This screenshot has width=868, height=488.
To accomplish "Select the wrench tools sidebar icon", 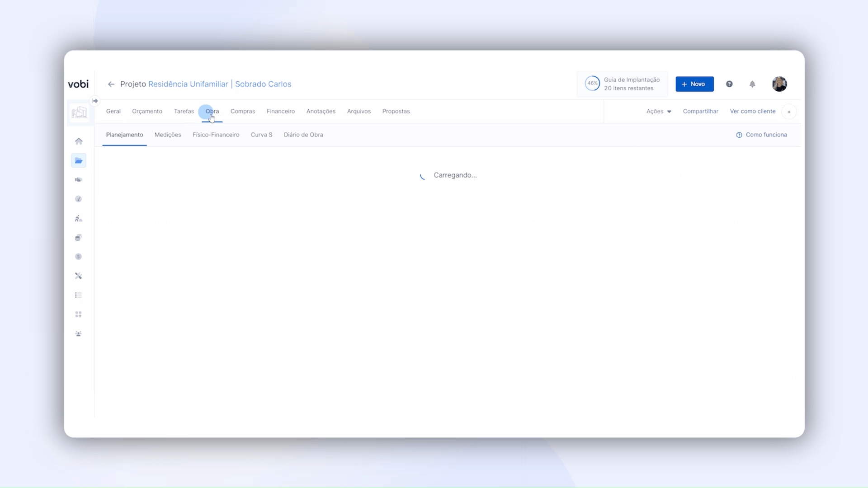I will pyautogui.click(x=79, y=276).
